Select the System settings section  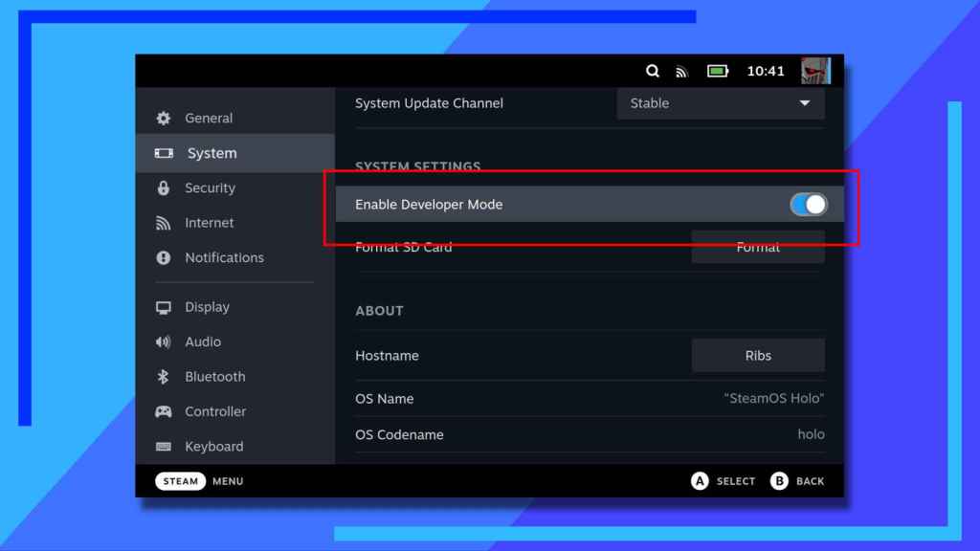[x=235, y=153]
